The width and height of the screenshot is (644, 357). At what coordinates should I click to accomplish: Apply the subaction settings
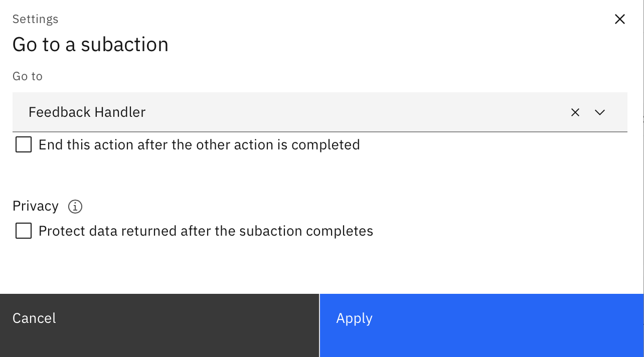[354, 318]
